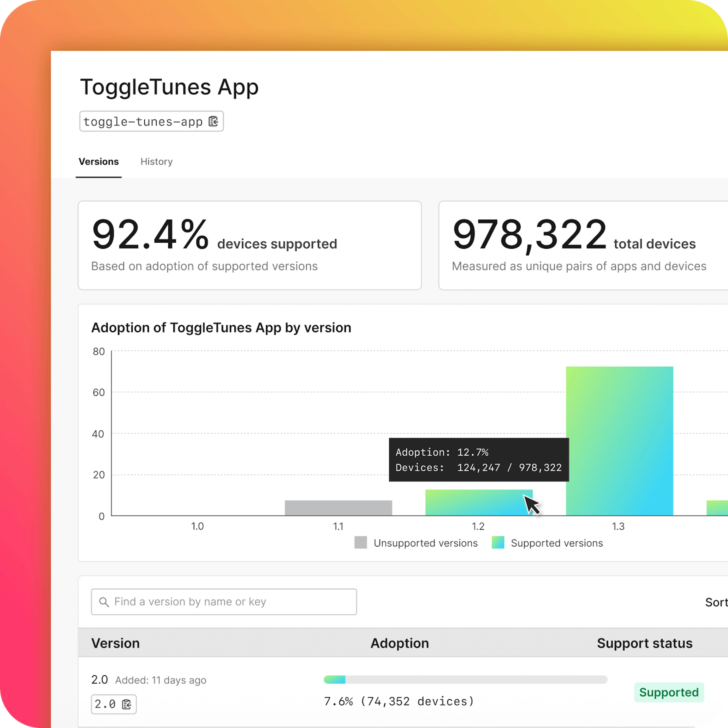This screenshot has height=728, width=728.
Task: Click the toggle-tunes-app key chip
Action: coord(143,121)
